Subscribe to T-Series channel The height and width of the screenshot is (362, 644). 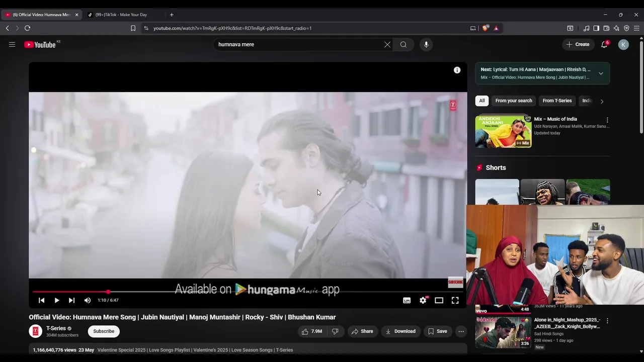(x=104, y=331)
